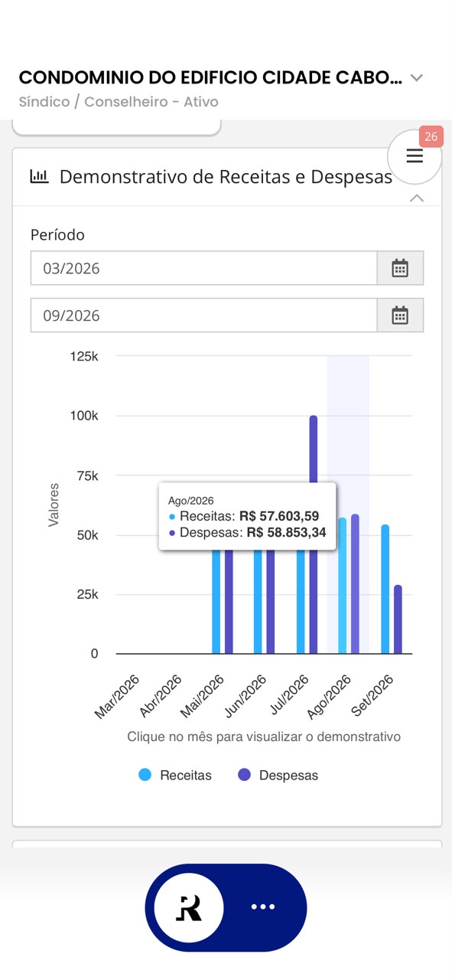Click the condominium name CONDOMINIO DO EDIFICIO CIDADE CABO
The width and height of the screenshot is (452, 980).
click(210, 77)
